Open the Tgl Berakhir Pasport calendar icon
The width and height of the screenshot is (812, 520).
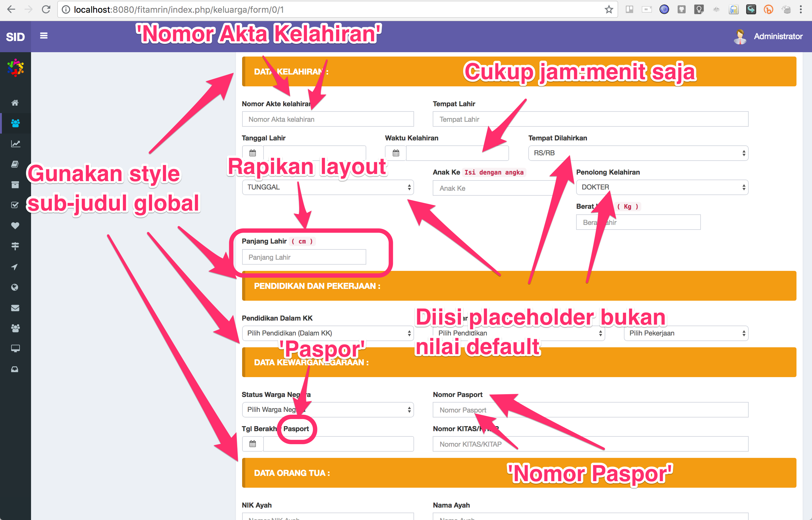pos(252,444)
